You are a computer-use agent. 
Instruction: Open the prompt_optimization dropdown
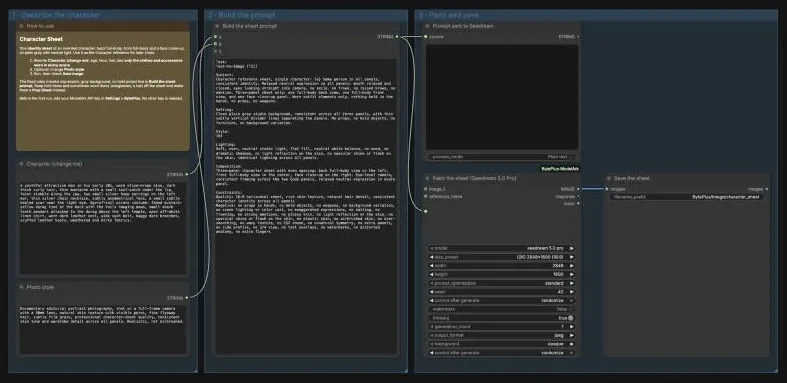coord(501,283)
